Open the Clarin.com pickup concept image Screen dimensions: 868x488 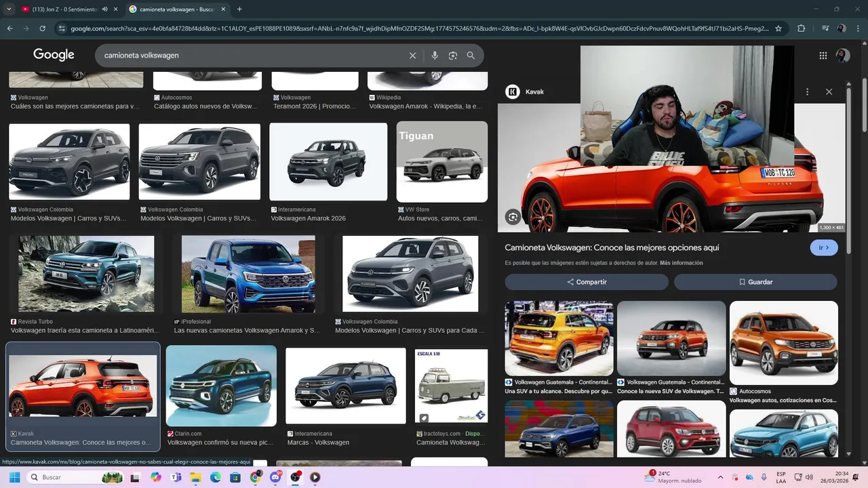pyautogui.click(x=221, y=386)
